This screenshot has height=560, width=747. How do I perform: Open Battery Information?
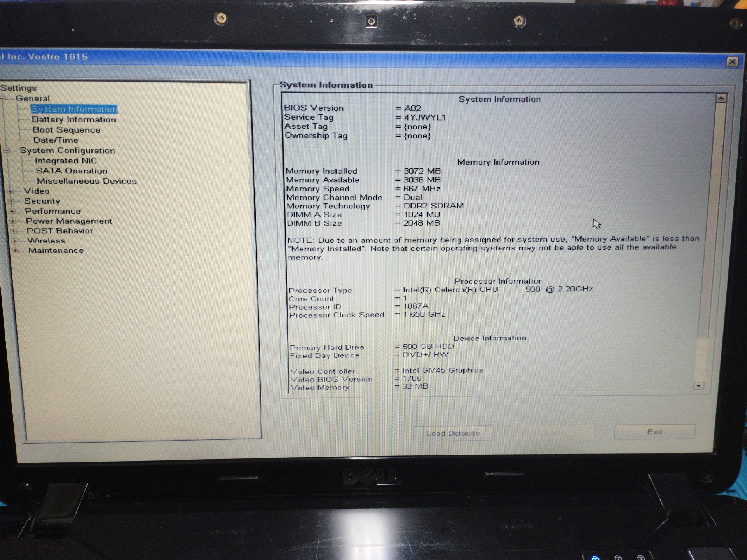74,120
